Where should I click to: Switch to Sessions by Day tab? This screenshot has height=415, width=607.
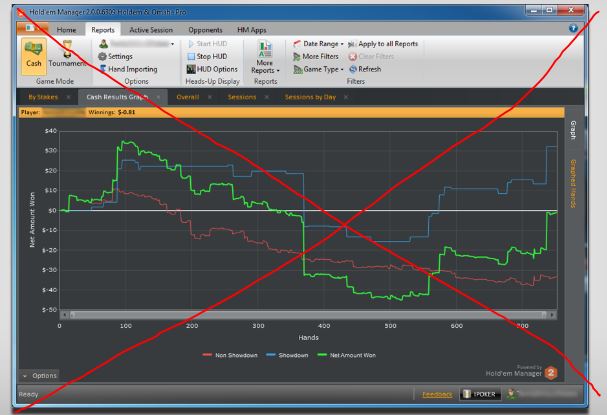coord(310,97)
